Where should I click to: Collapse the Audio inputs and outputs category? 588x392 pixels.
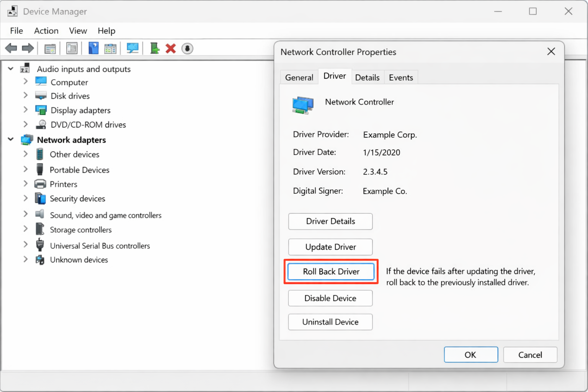[10, 69]
